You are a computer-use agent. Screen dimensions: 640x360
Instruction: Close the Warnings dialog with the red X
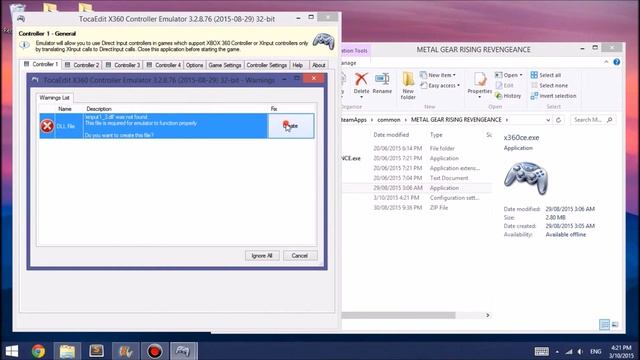(314, 78)
